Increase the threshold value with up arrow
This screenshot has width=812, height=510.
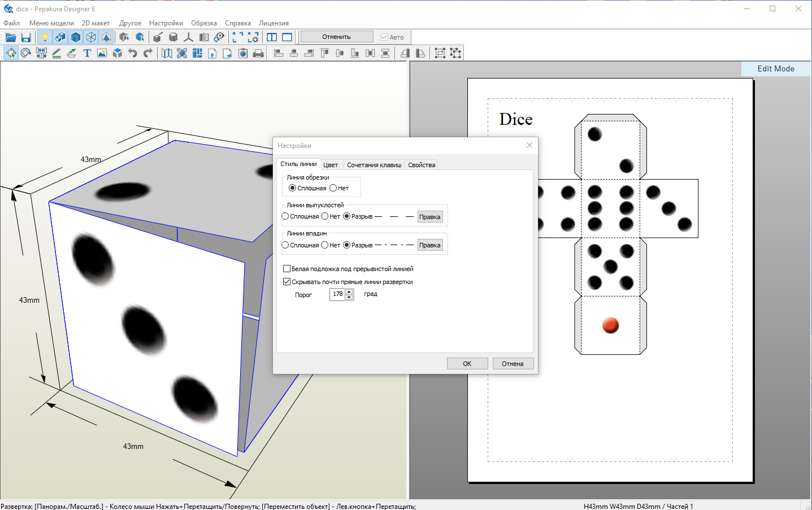click(x=349, y=291)
